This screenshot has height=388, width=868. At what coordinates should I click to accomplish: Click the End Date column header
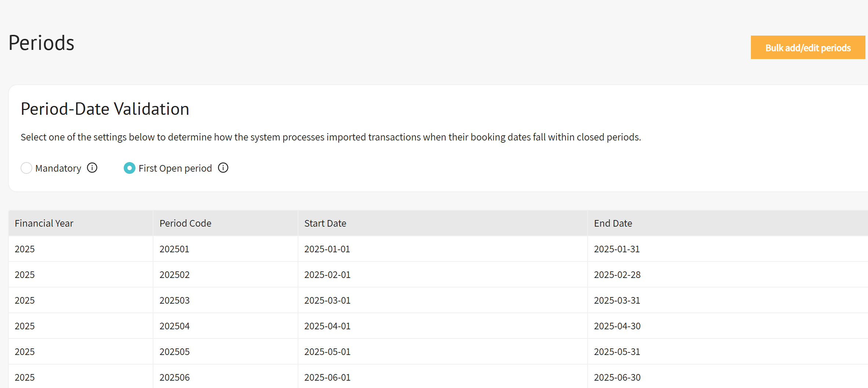[613, 223]
